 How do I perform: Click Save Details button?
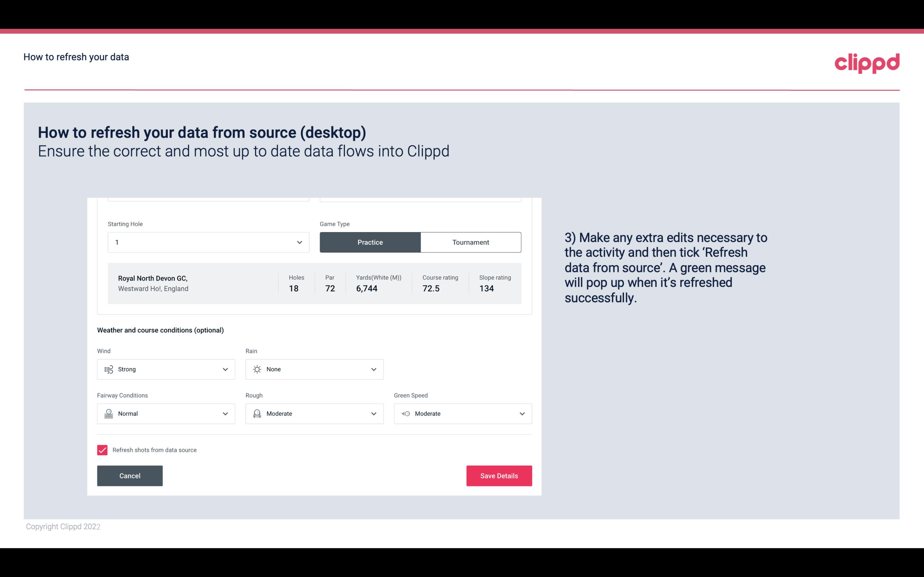click(x=499, y=475)
